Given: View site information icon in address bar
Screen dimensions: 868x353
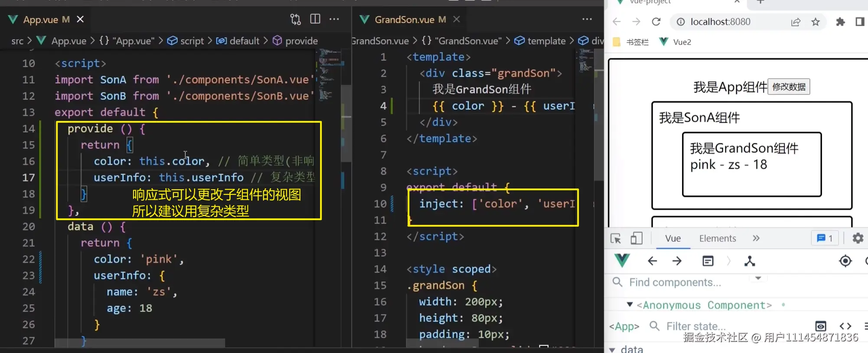Looking at the screenshot, I should pyautogui.click(x=681, y=22).
